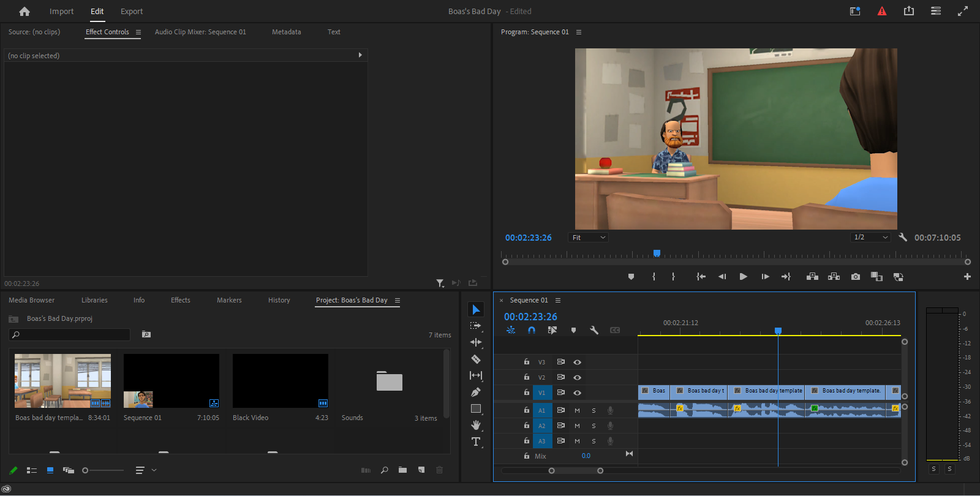The height and width of the screenshot is (496, 980).
Task: Select the Razor tool
Action: (476, 359)
